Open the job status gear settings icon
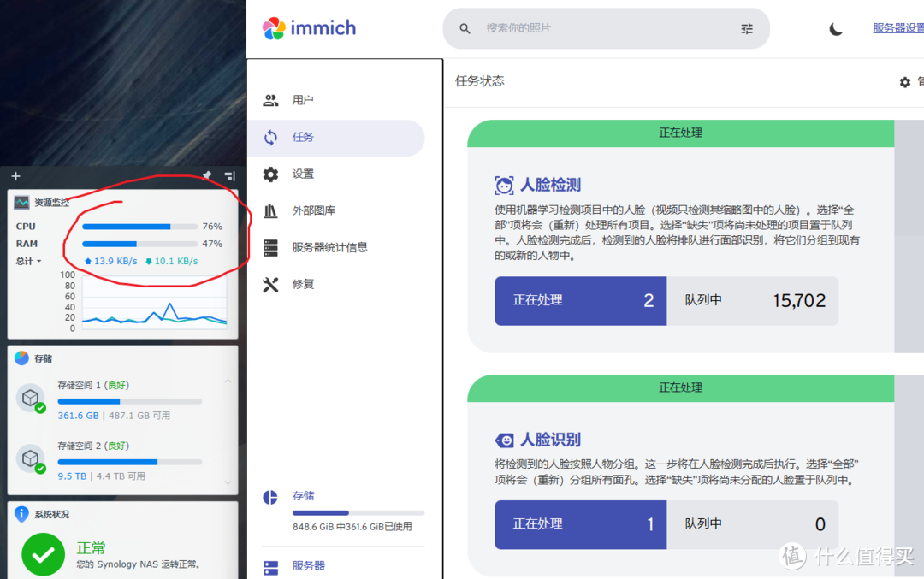 905,82
